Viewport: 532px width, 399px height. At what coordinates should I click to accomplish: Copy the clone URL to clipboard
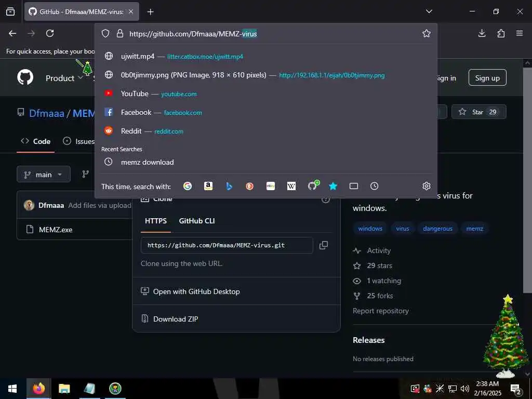coord(324,245)
